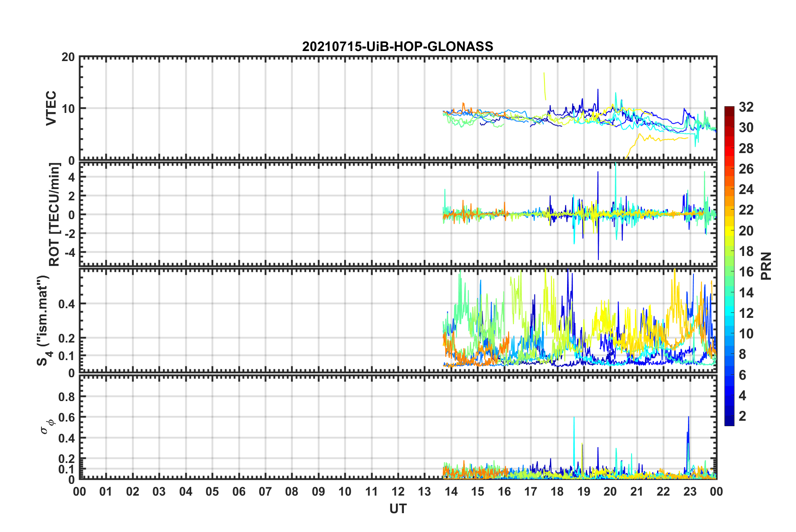Click sigma phi axis tick value 0.6
796x532 pixels.
click(x=67, y=417)
